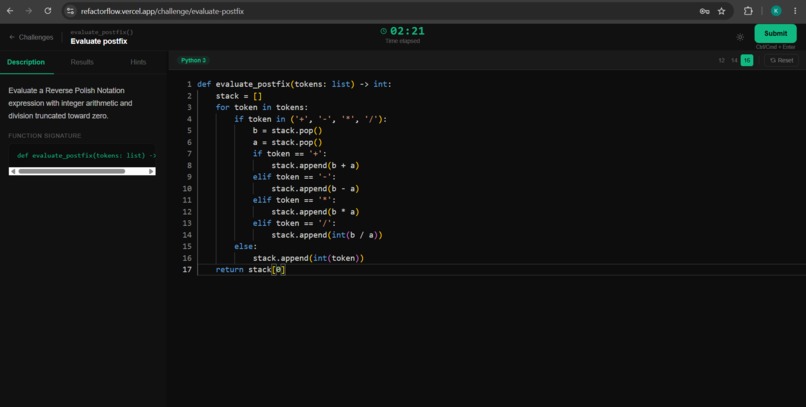
Task: Click 'stack.append(b + a)' line
Action: [315, 165]
